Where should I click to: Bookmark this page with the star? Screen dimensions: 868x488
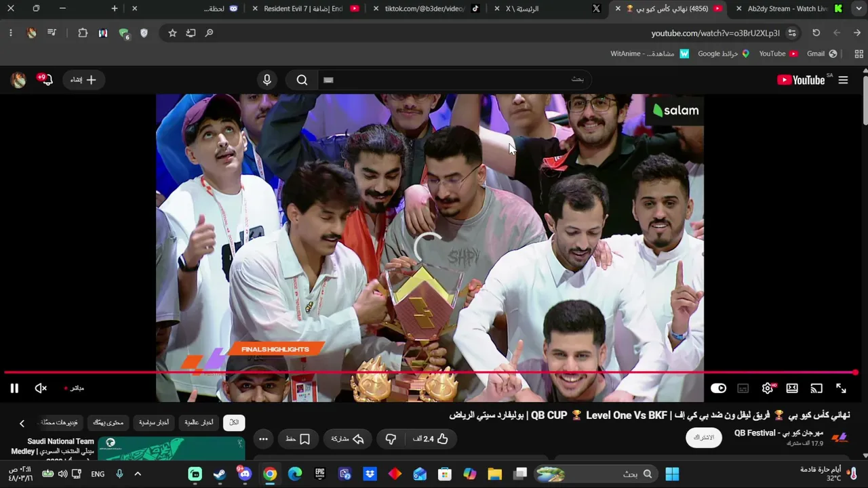point(172,33)
